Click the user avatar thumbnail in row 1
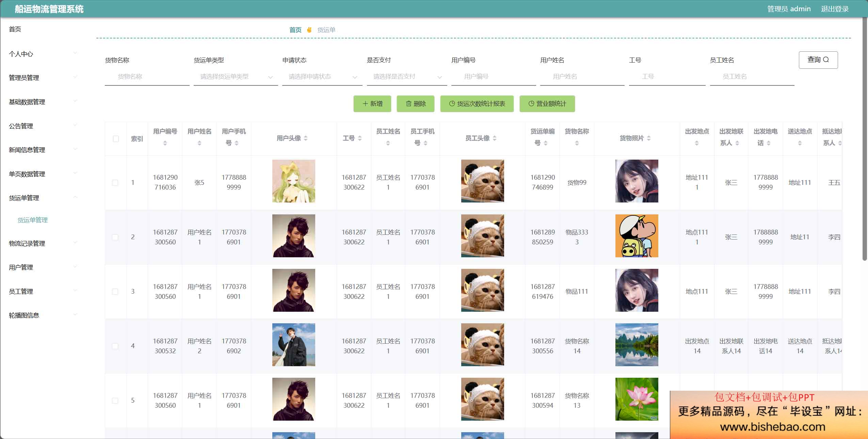This screenshot has width=868, height=439. [294, 181]
